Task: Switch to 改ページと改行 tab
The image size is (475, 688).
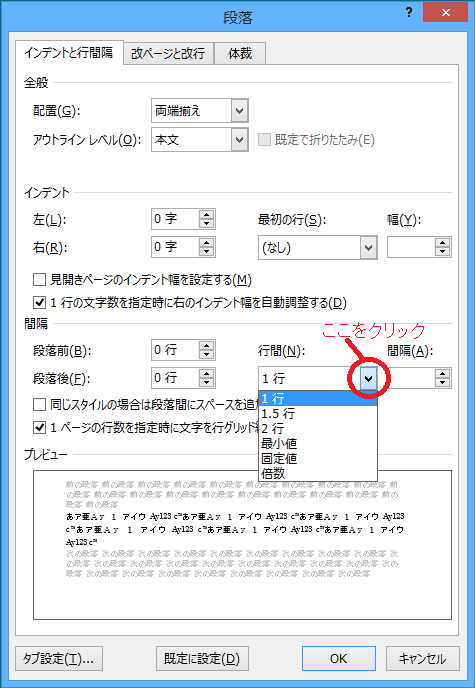Action: [x=168, y=54]
